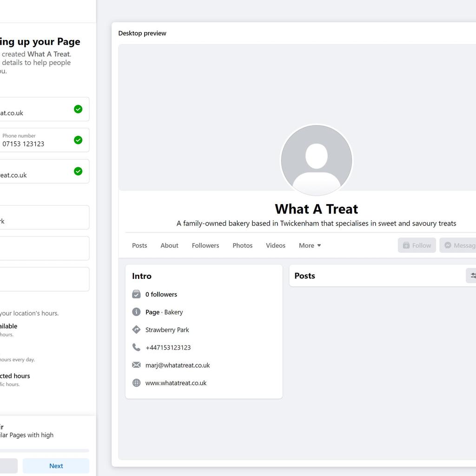Click the Follow button
Image resolution: width=476 pixels, height=476 pixels.
coord(416,245)
